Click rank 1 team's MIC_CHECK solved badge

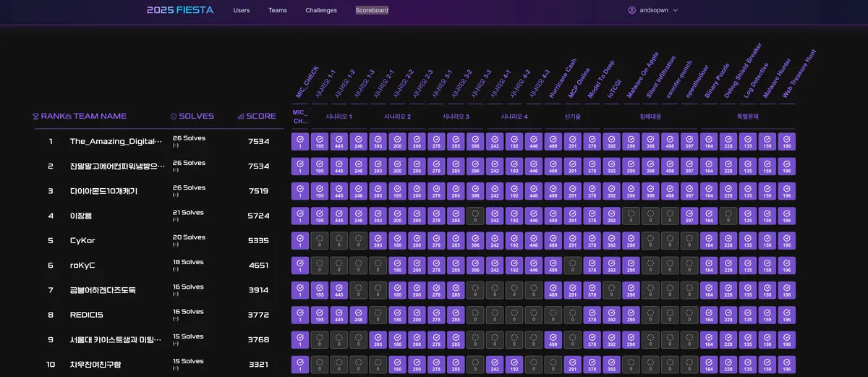click(300, 142)
